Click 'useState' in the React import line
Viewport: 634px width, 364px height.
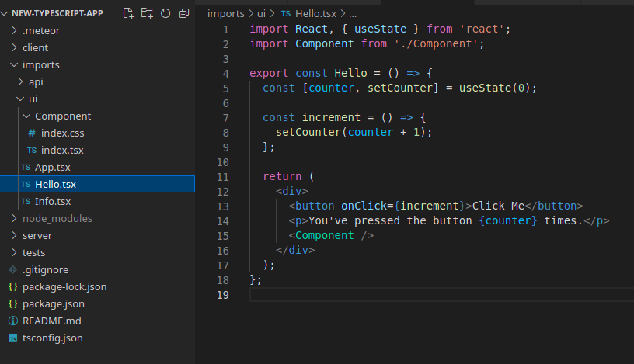pos(381,29)
